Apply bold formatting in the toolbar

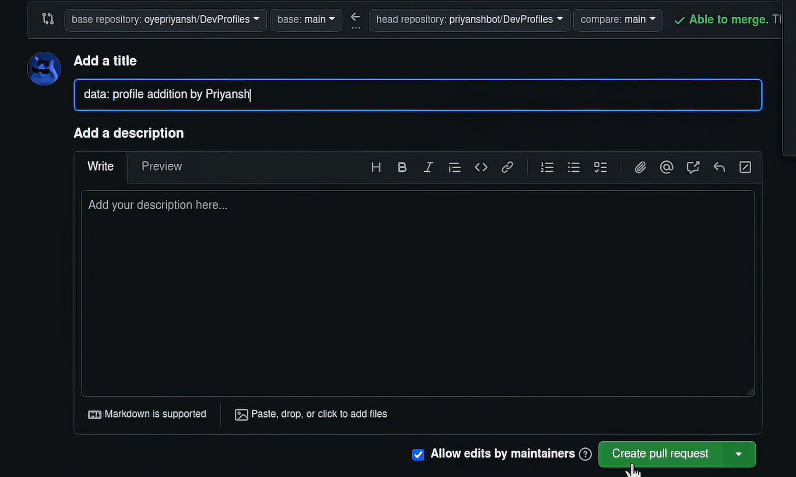click(402, 167)
